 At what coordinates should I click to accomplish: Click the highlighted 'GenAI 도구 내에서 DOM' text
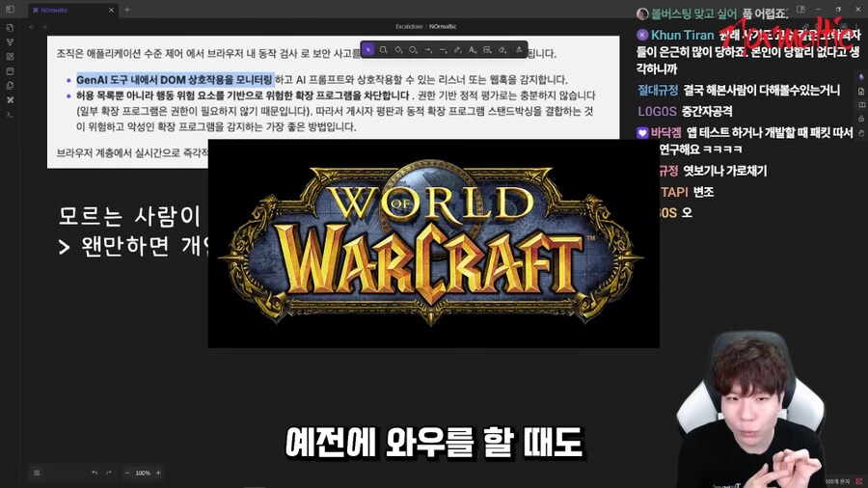175,80
